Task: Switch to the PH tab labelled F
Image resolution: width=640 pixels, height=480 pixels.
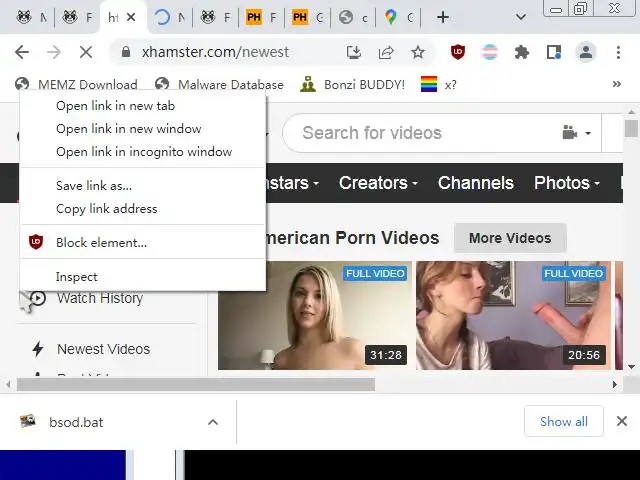Action: click(x=261, y=17)
